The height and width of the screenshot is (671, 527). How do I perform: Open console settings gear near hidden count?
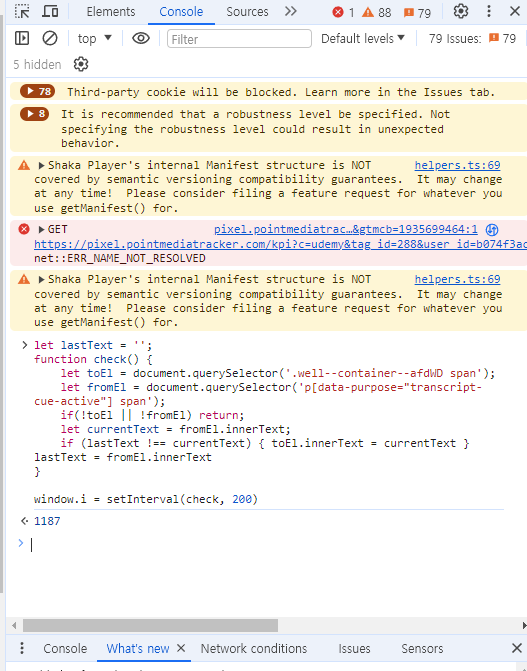coord(80,65)
